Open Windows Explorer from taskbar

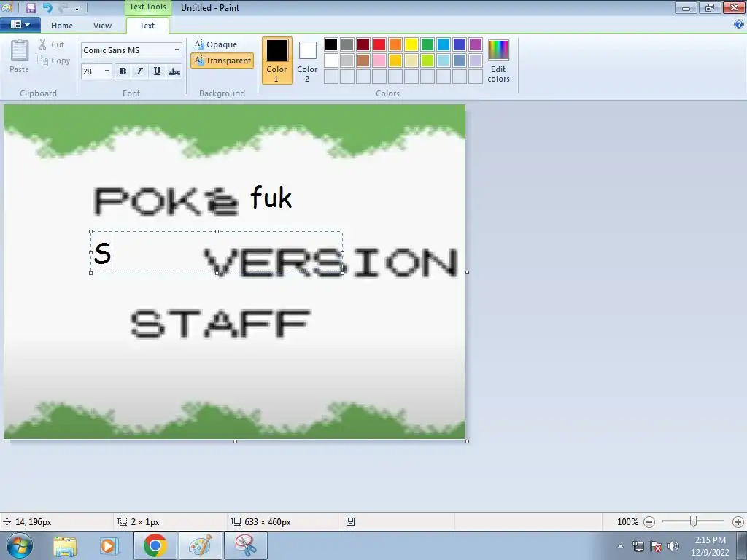pos(65,546)
